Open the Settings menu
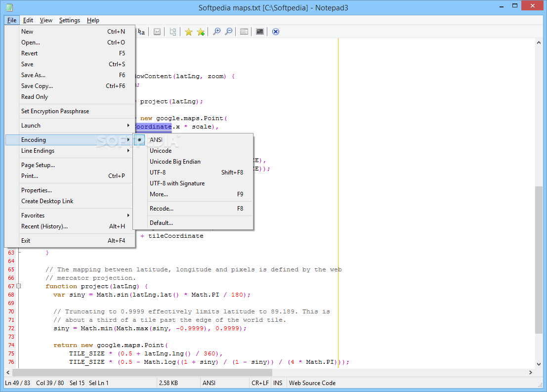547x392 pixels. point(69,20)
